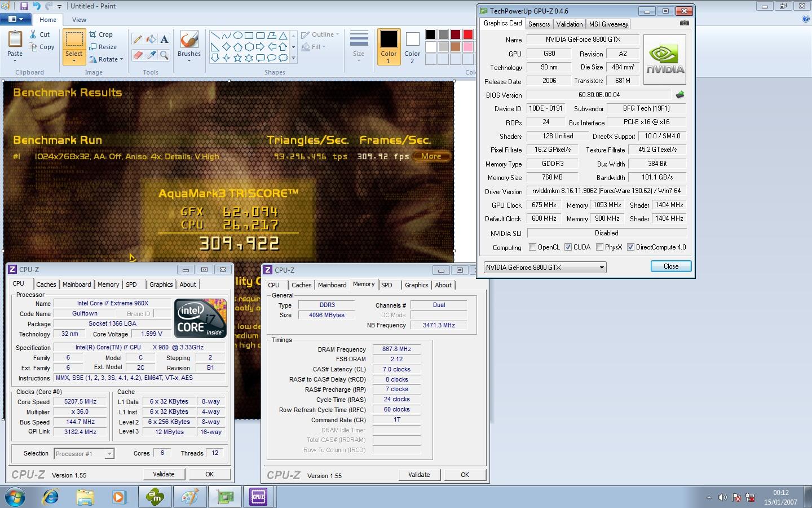Click Validate in the right CPU-Z window
Image resolution: width=812 pixels, height=508 pixels.
419,475
